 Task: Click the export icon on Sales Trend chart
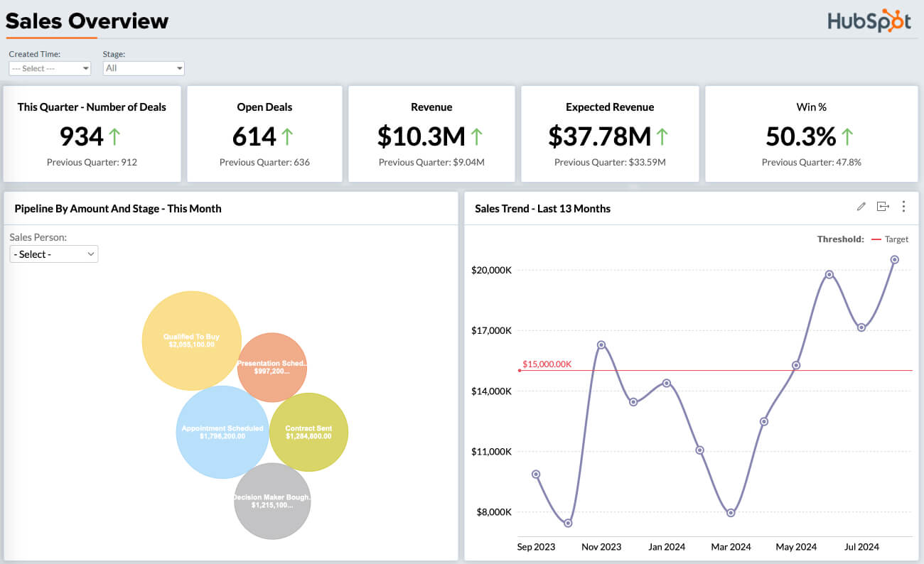click(883, 207)
